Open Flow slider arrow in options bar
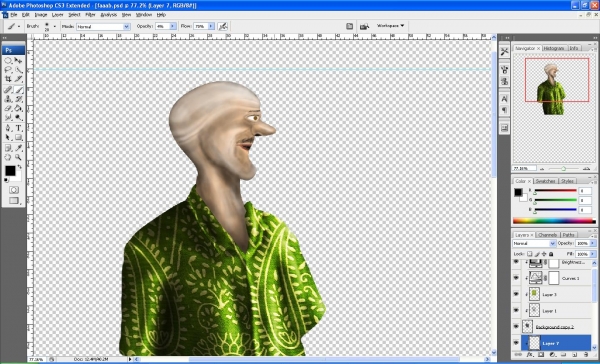Viewport: 600px width, 364px height. point(211,26)
